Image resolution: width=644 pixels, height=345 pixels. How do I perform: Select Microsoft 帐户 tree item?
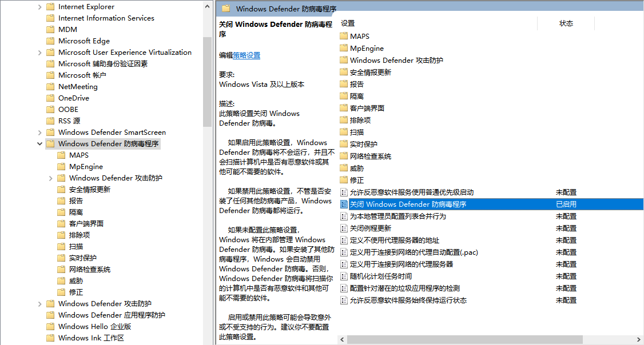click(x=82, y=75)
